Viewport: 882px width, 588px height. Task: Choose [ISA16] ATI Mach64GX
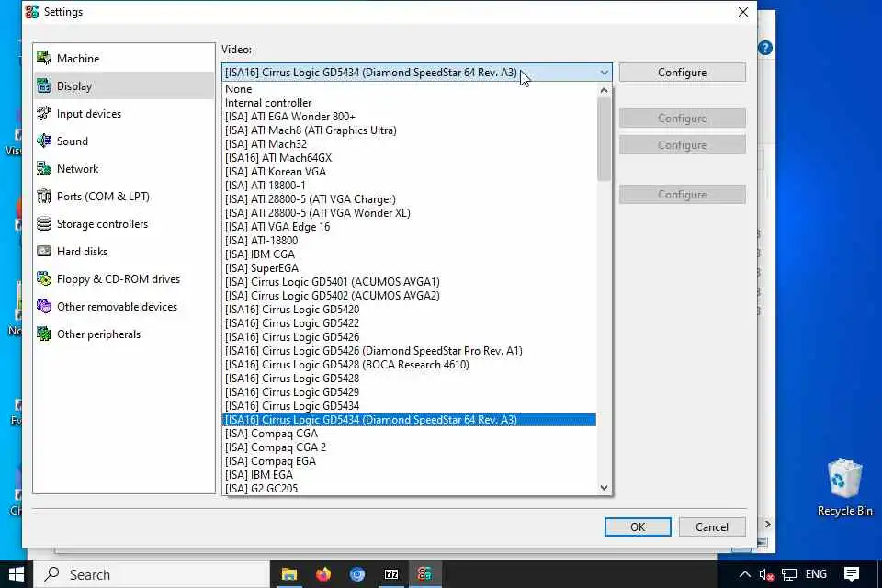[409, 157]
